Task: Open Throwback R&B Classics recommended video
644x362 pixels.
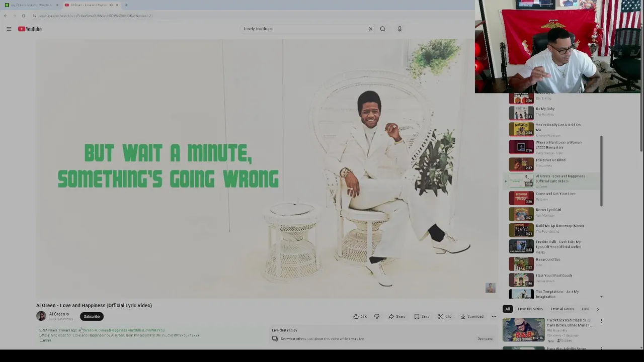Action: click(x=523, y=329)
